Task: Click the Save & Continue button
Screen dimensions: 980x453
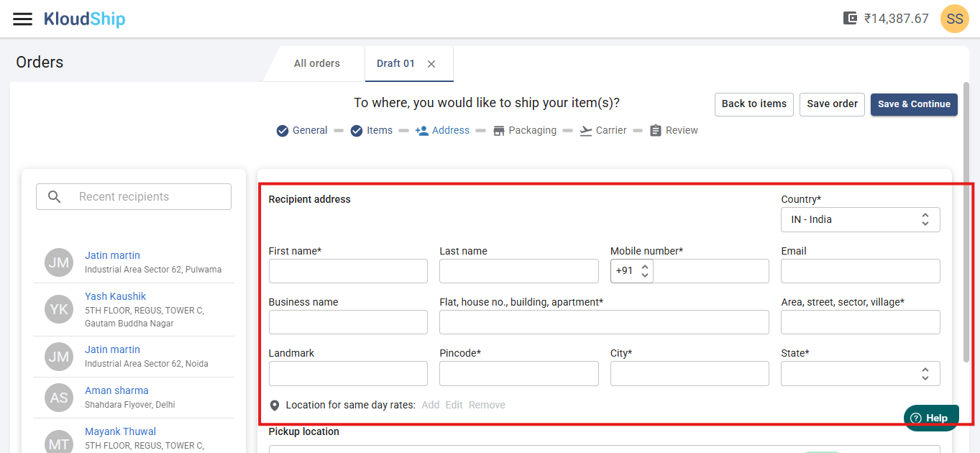Action: [914, 104]
